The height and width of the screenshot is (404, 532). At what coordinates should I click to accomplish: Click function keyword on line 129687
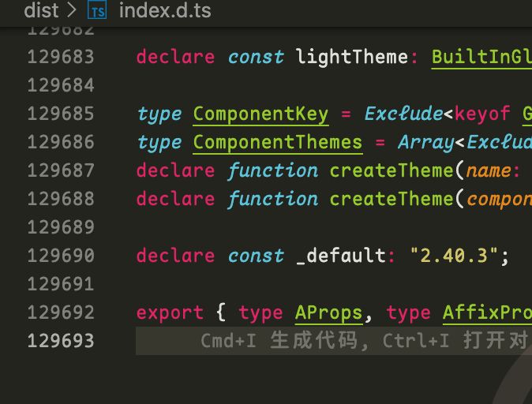tap(273, 170)
